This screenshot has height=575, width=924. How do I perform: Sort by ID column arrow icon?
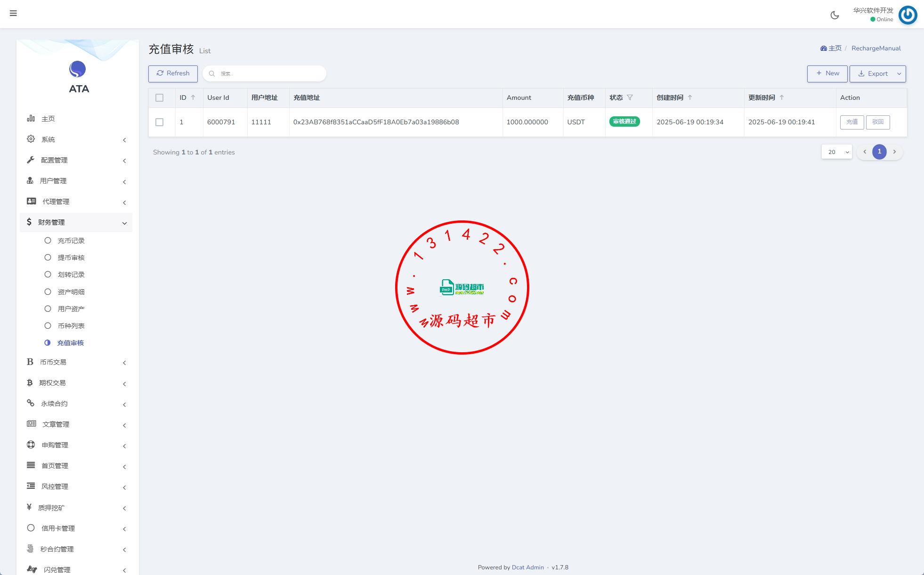tap(193, 97)
